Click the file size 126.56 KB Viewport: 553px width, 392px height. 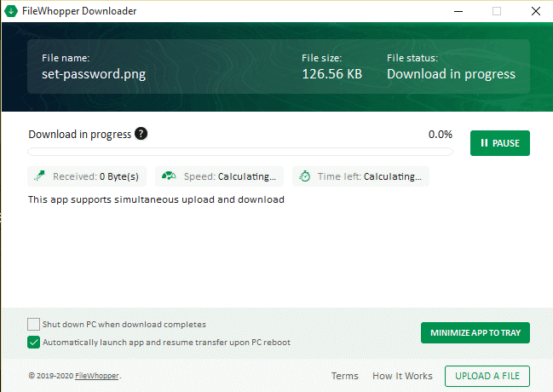click(331, 74)
